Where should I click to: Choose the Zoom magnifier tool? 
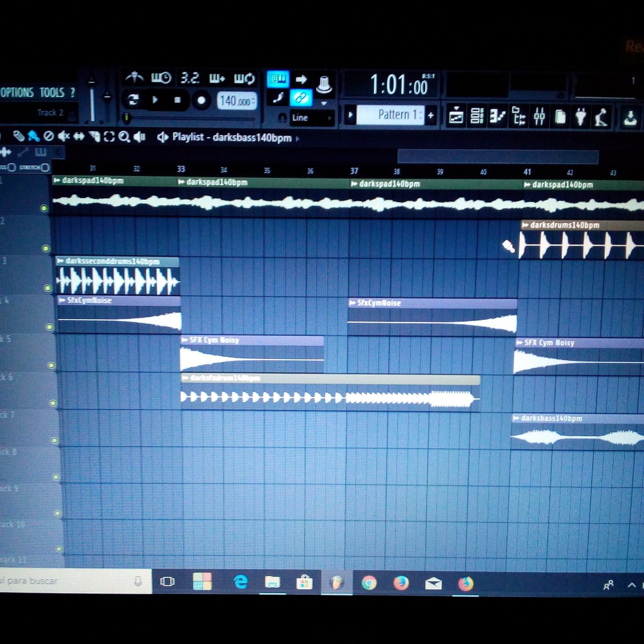[124, 137]
